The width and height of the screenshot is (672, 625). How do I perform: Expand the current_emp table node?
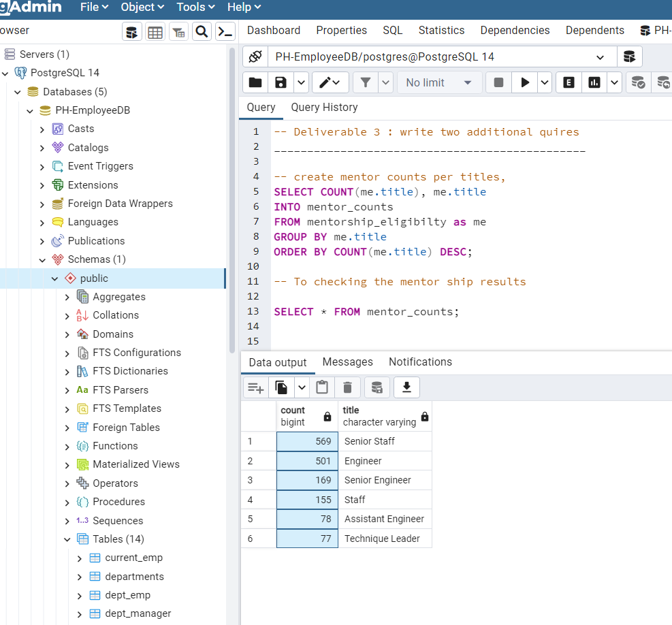[x=79, y=558]
